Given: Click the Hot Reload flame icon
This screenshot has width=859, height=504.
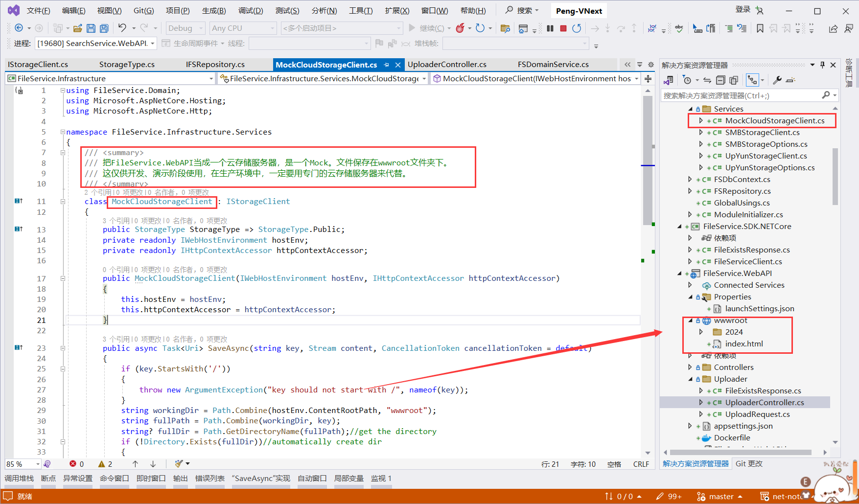Looking at the screenshot, I should click(x=460, y=28).
